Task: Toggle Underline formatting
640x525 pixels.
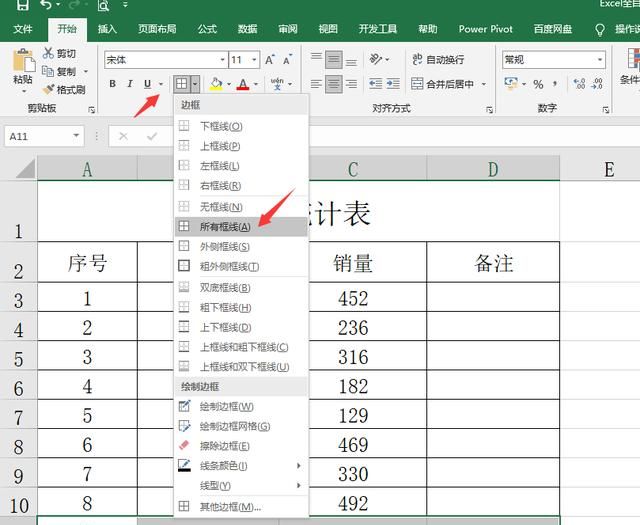Action: click(147, 84)
